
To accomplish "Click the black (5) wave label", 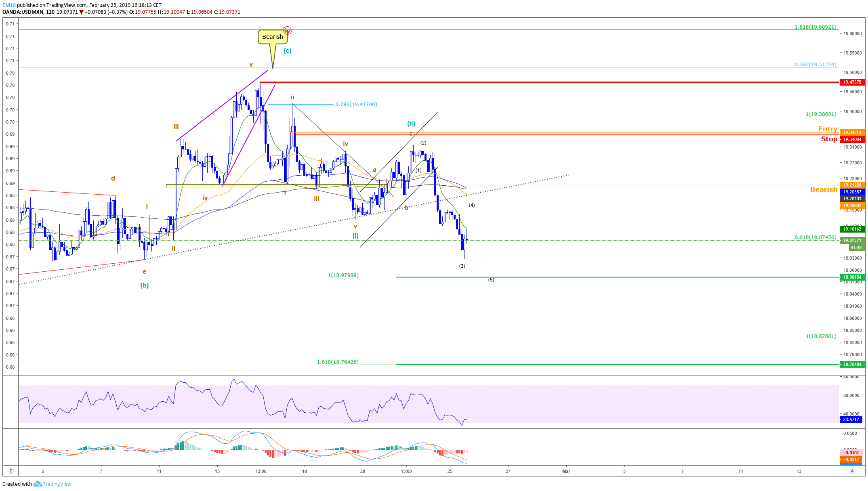I will [491, 280].
